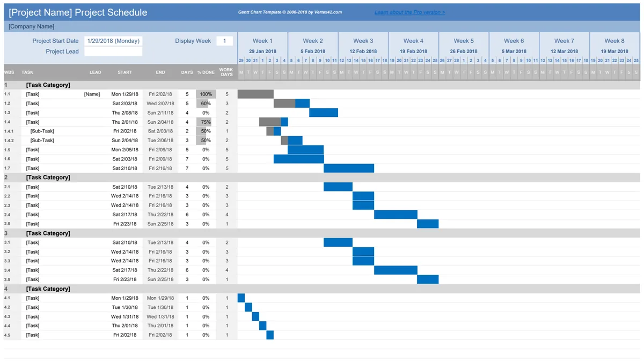Select the category 2 '[Task Category]' row

pos(322,178)
